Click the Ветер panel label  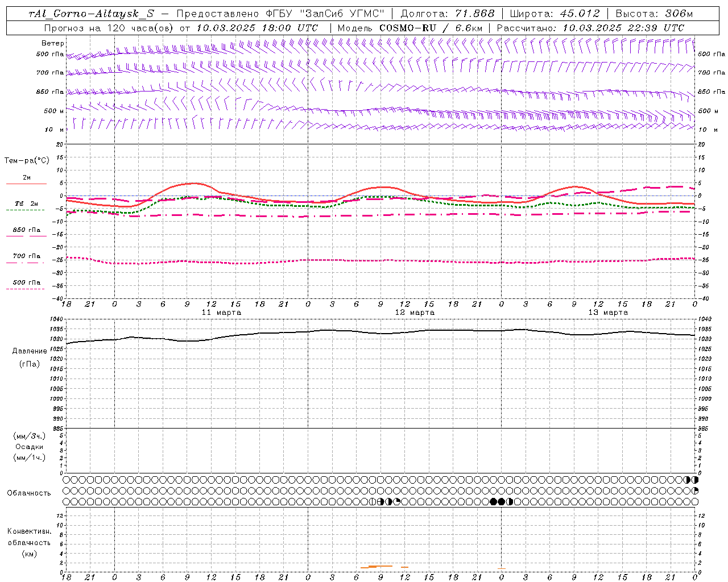[53, 43]
